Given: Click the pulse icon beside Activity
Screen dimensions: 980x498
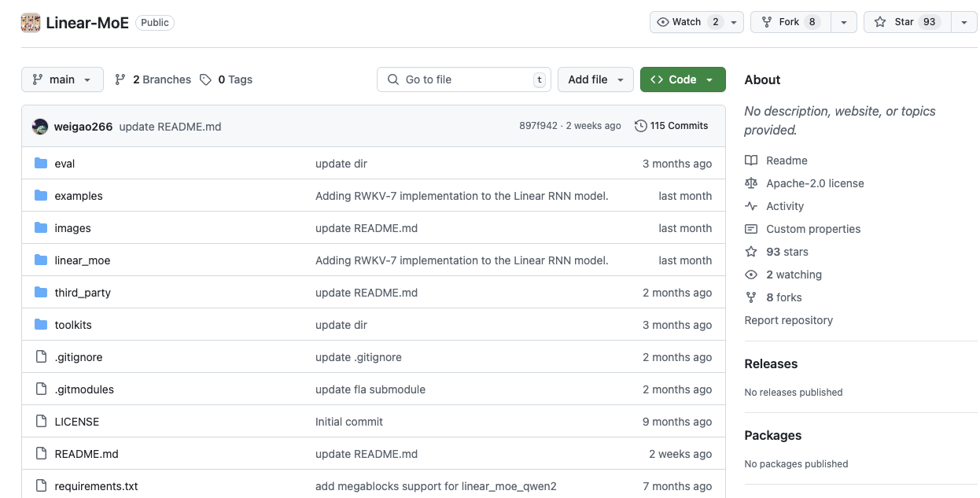Looking at the screenshot, I should click(751, 206).
